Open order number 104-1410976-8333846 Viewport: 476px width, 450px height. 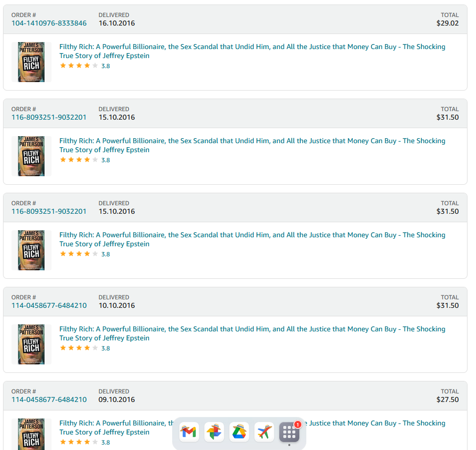(49, 23)
